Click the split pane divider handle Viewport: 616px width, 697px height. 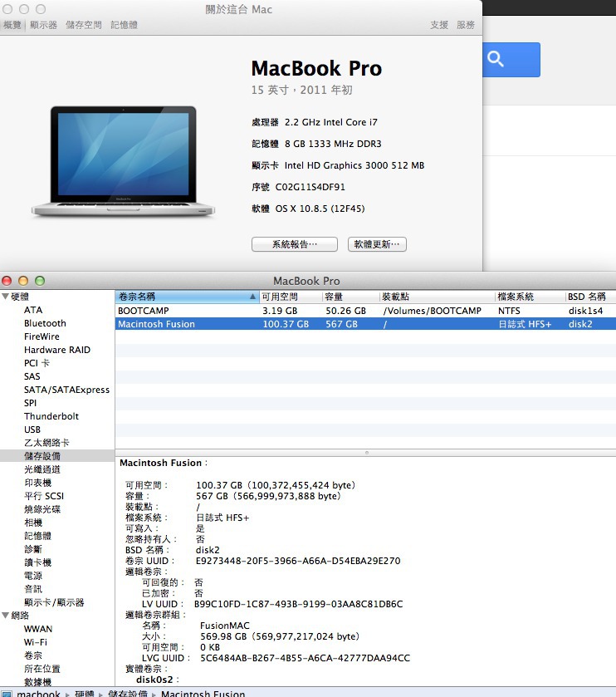pyautogui.click(x=366, y=453)
